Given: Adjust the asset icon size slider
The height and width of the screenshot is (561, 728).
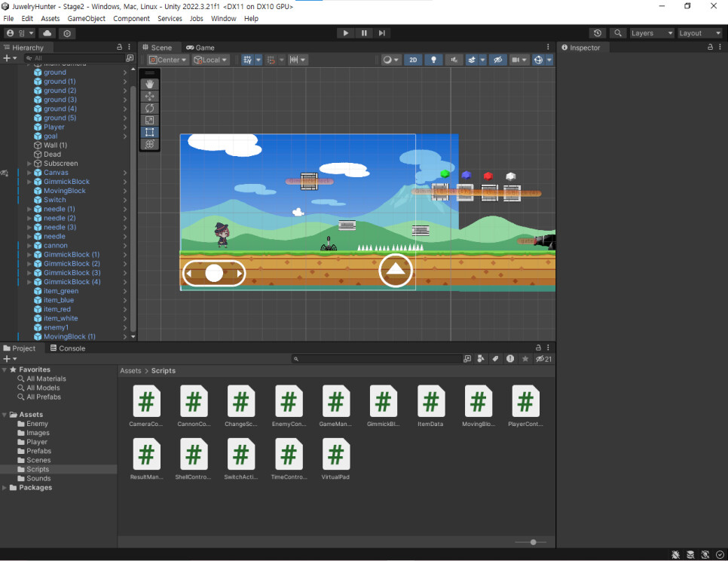Looking at the screenshot, I should tap(533, 542).
